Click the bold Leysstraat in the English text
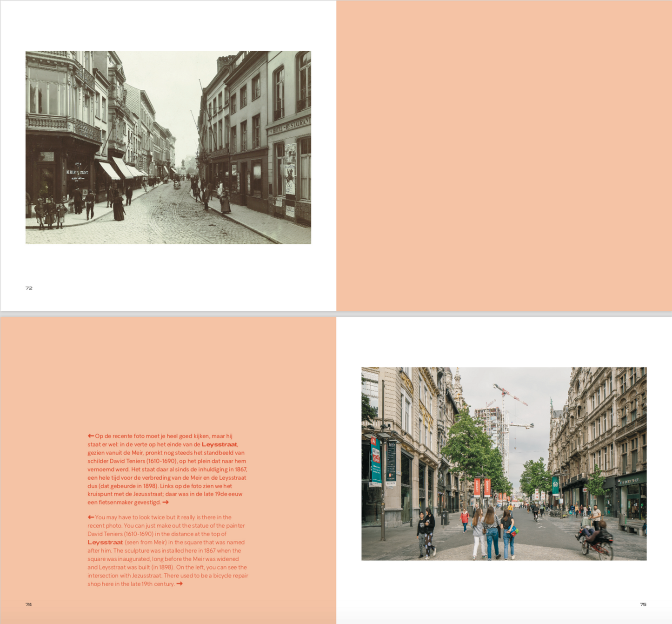This screenshot has width=672, height=624. (x=105, y=543)
